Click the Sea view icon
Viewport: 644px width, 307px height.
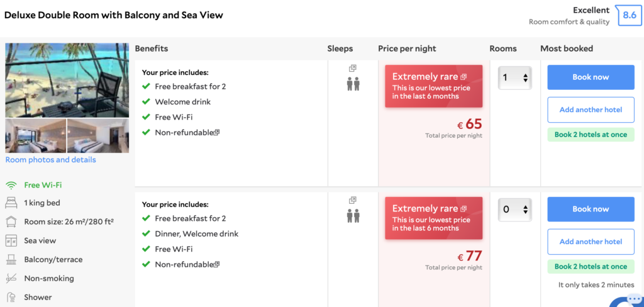[11, 241]
